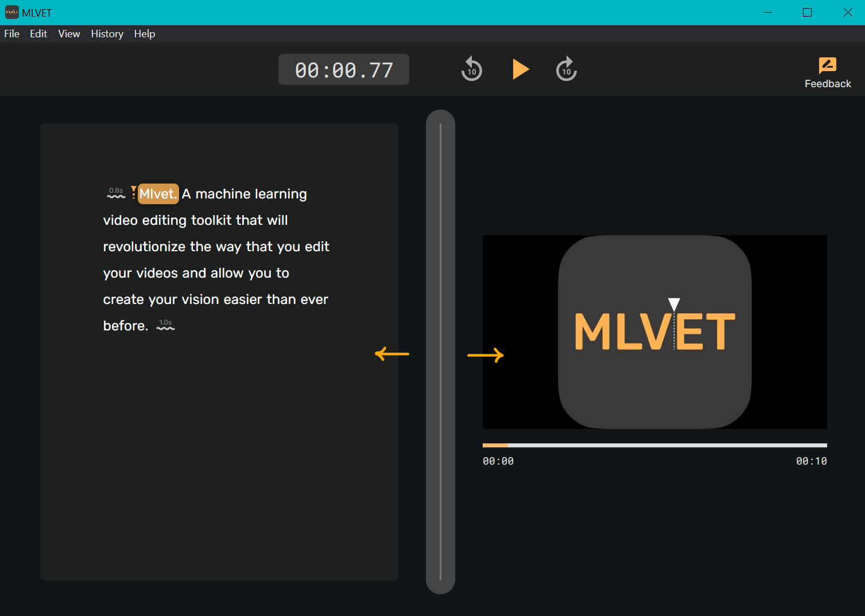Select the word learning in transcript
865x616 pixels.
(281, 194)
